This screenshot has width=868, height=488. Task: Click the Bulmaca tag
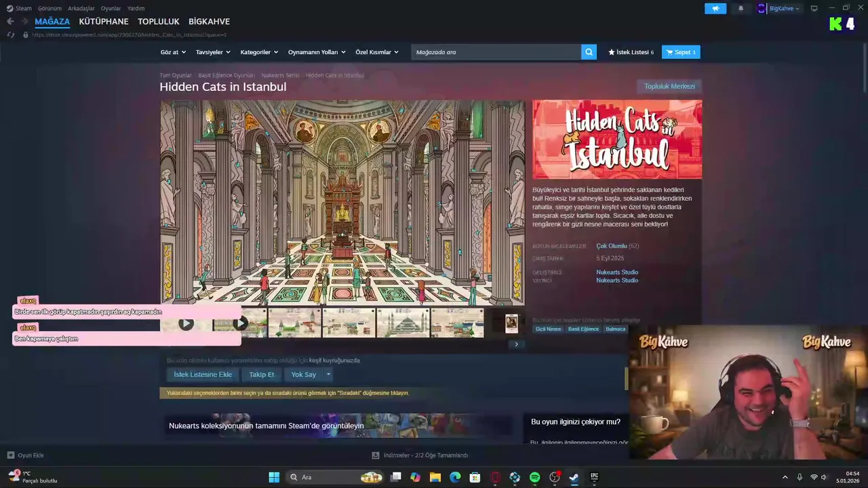pos(616,329)
